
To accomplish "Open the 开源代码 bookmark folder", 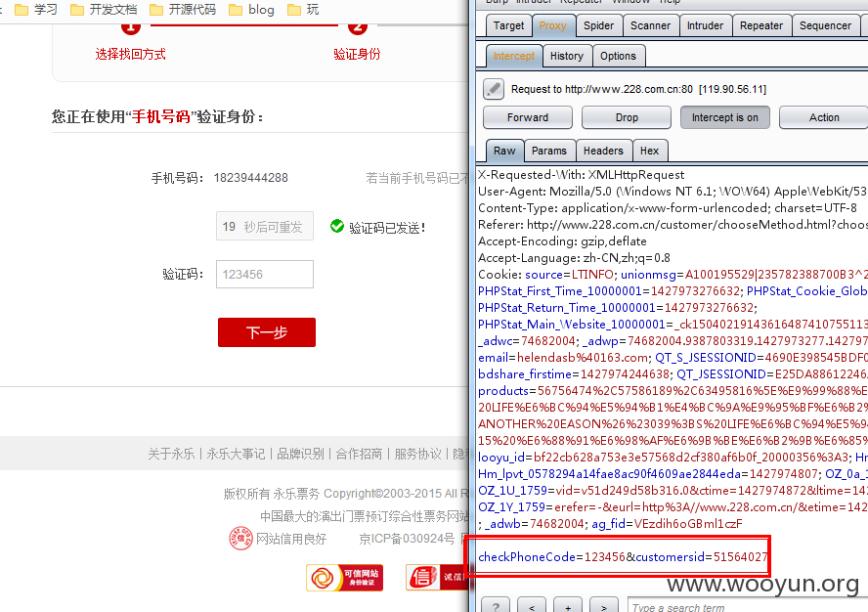I will (183, 10).
